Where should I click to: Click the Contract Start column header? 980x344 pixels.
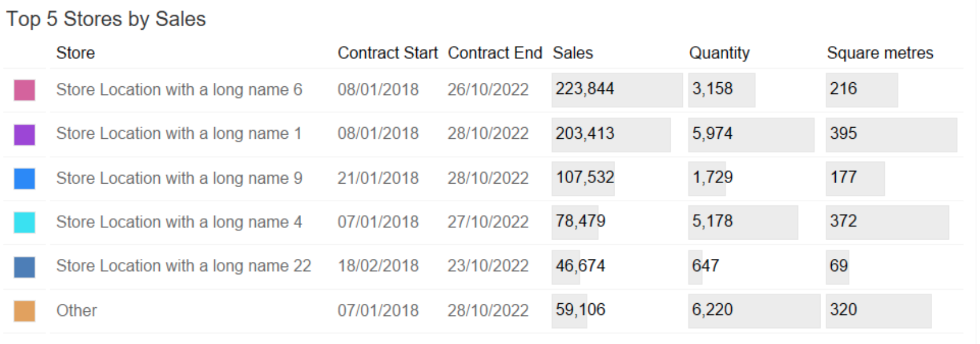388,53
